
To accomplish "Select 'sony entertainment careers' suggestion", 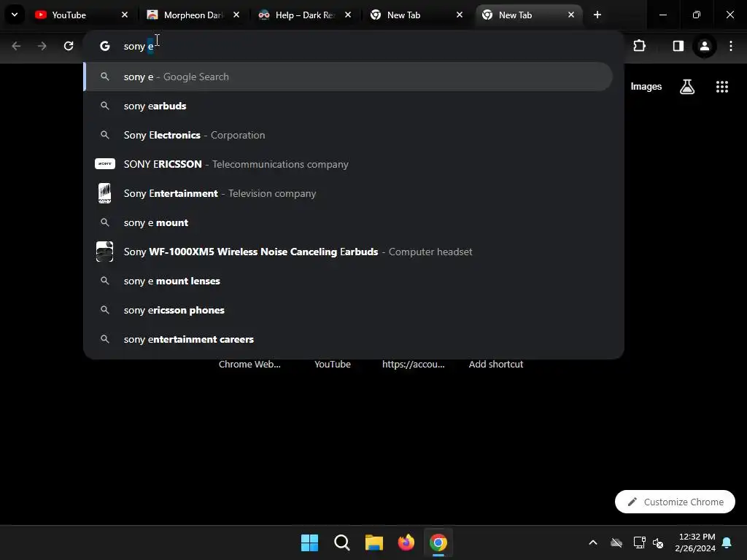I will 348,339.
